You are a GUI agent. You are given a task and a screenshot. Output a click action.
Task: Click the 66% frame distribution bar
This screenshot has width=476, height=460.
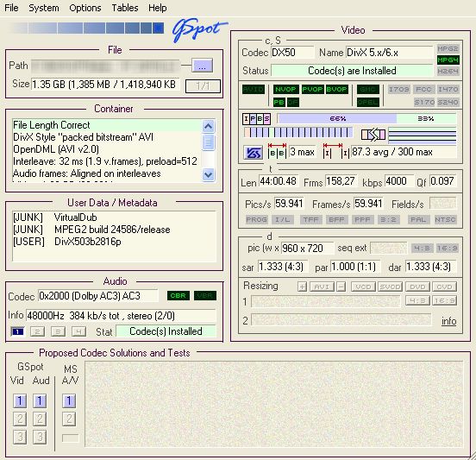337,118
